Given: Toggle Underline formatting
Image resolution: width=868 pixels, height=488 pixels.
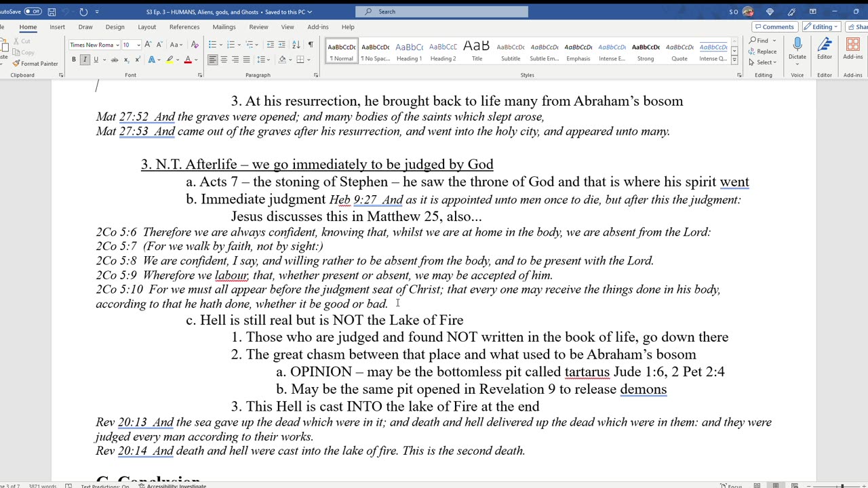Looking at the screenshot, I should 96,60.
